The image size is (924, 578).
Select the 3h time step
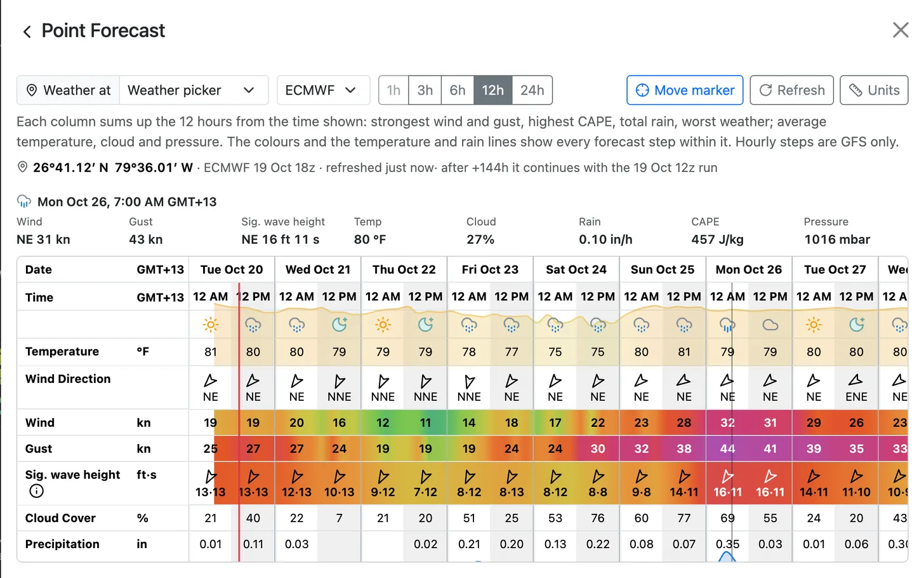pos(425,90)
